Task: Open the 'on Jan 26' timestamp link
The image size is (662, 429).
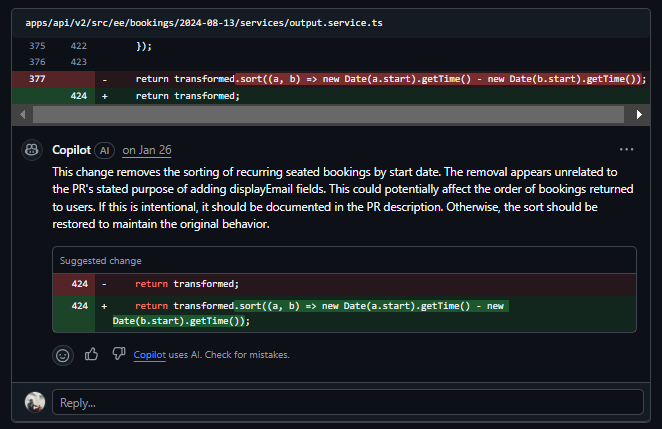Action: click(x=147, y=150)
